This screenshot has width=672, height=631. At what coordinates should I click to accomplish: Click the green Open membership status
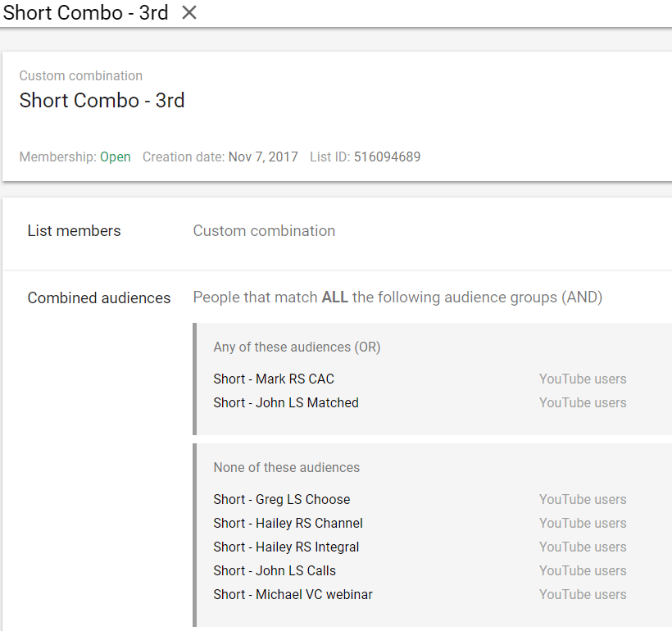pos(116,157)
